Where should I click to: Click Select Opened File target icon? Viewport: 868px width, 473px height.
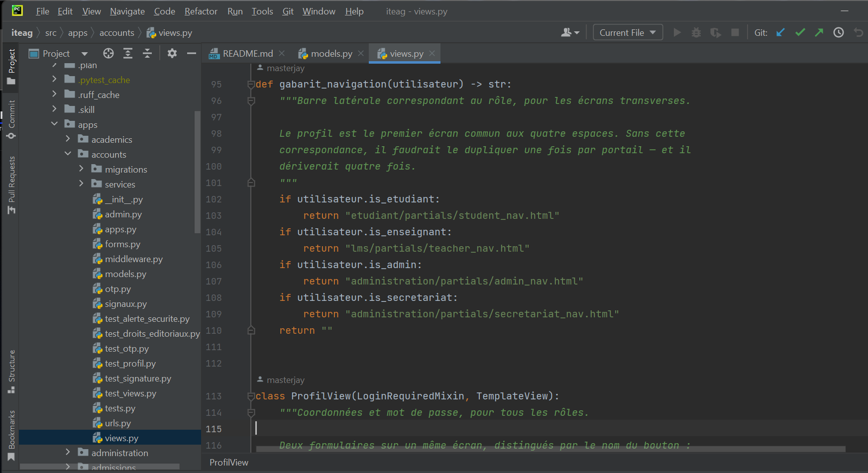108,53
